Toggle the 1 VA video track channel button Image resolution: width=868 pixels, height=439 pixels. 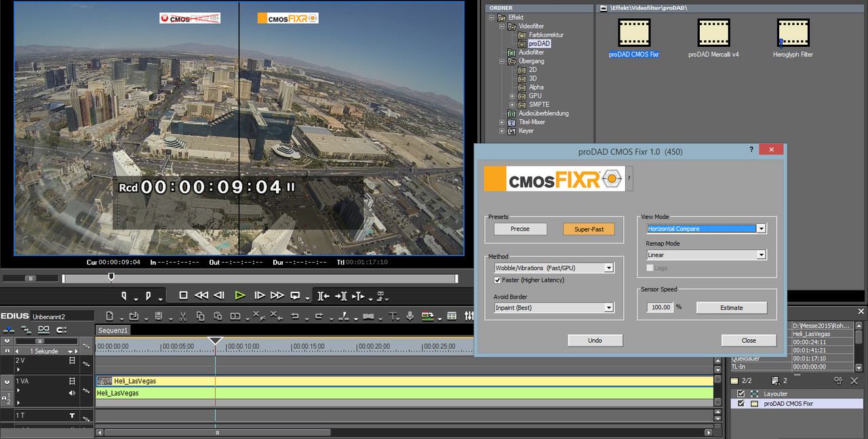72,381
